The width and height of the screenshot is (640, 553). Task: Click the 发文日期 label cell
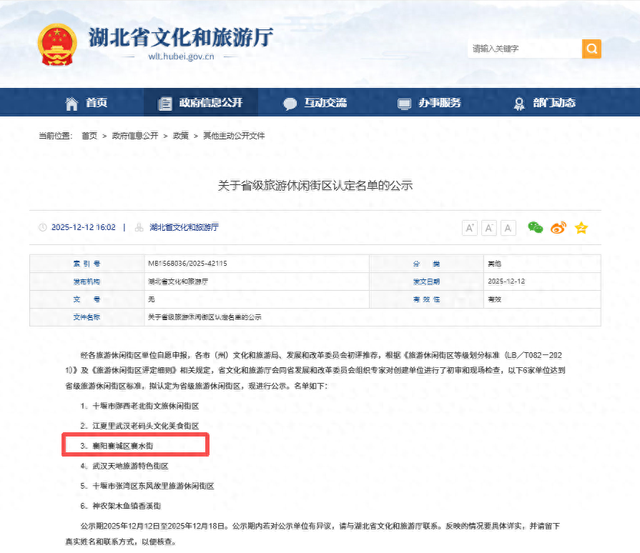point(427,282)
